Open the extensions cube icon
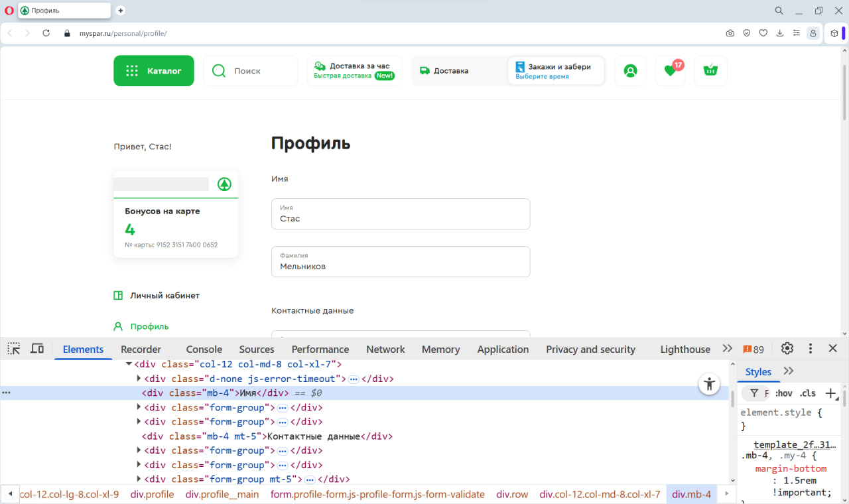849x504 pixels. coord(834,33)
